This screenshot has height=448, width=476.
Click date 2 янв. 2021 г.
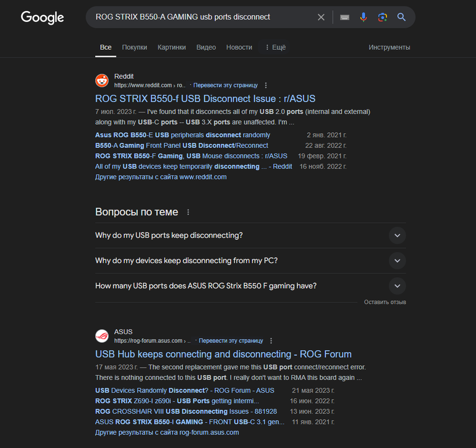point(326,135)
